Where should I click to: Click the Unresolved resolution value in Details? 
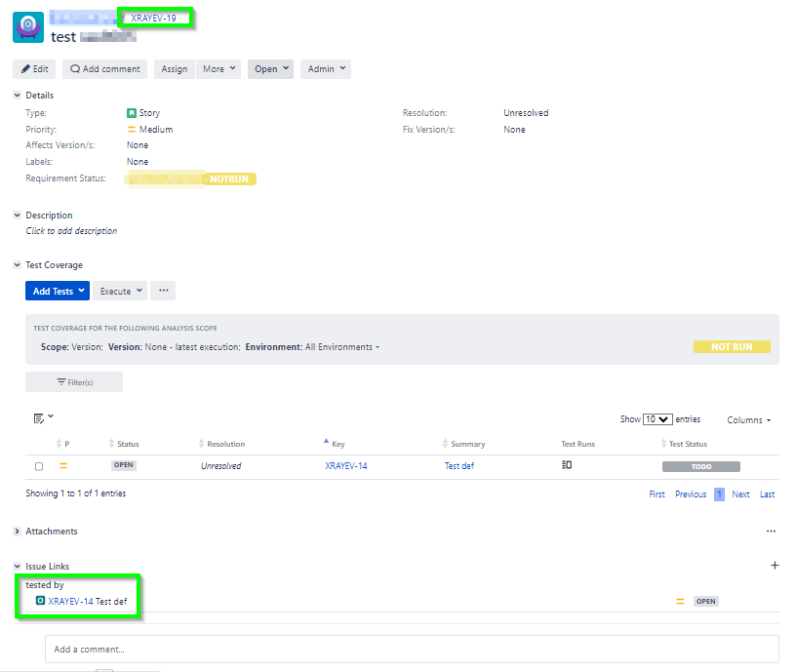point(526,113)
